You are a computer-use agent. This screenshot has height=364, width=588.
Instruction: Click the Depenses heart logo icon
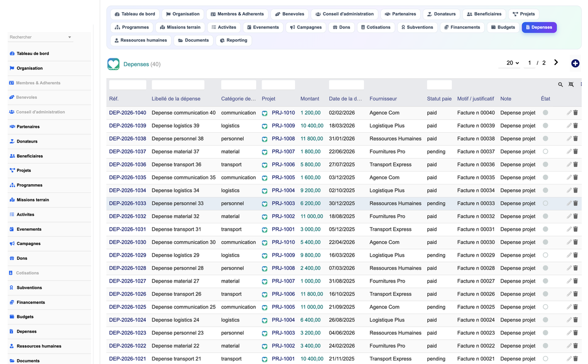click(x=113, y=64)
